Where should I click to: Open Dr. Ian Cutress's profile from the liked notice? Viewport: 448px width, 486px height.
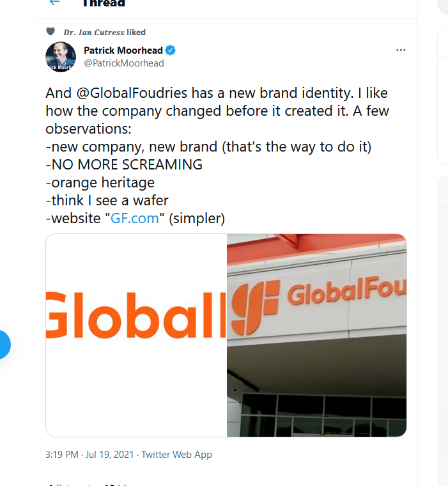point(94,32)
